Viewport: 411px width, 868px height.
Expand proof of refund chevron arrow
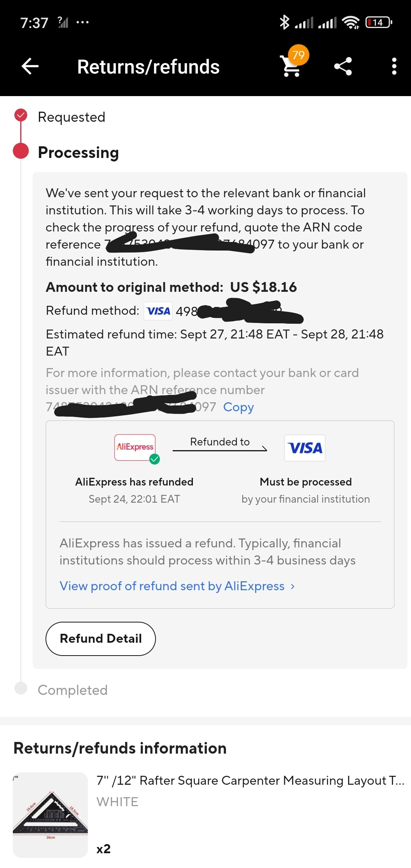[x=292, y=586]
